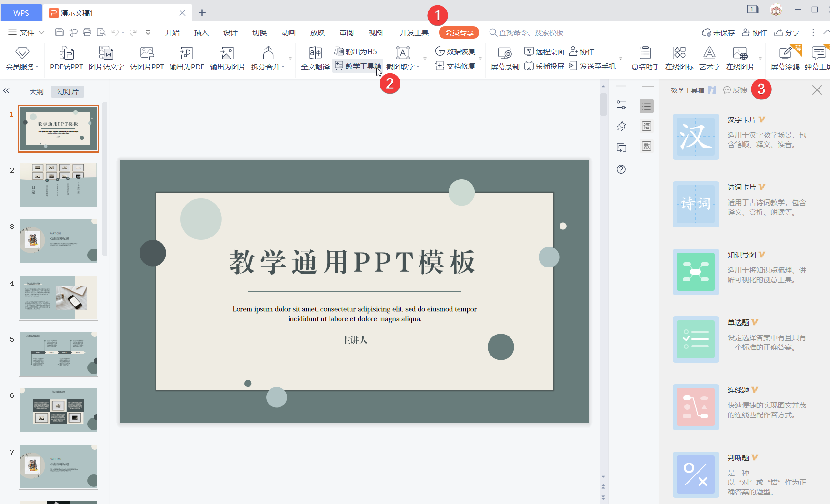This screenshot has height=504, width=830.
Task: Click the save icon in quick access bar
Action: [60, 32]
